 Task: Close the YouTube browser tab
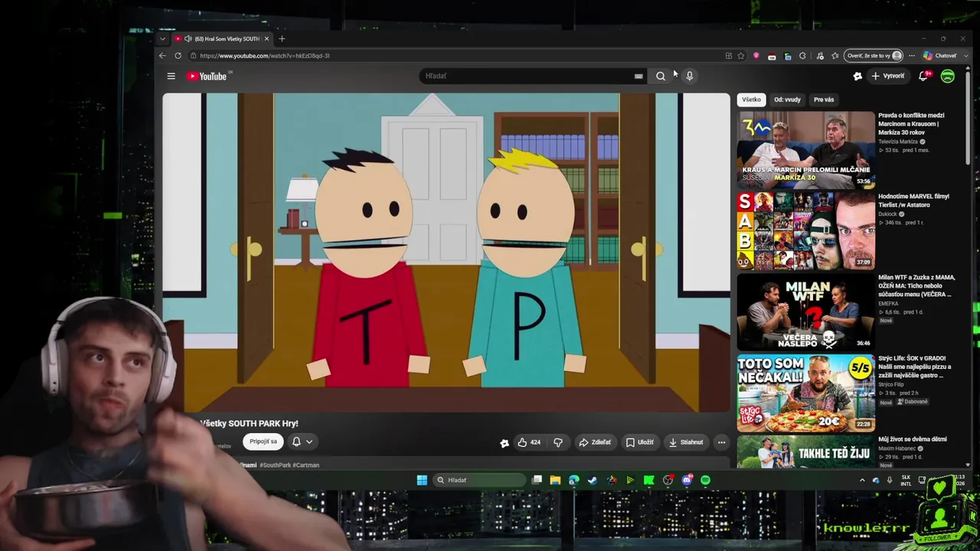[266, 38]
